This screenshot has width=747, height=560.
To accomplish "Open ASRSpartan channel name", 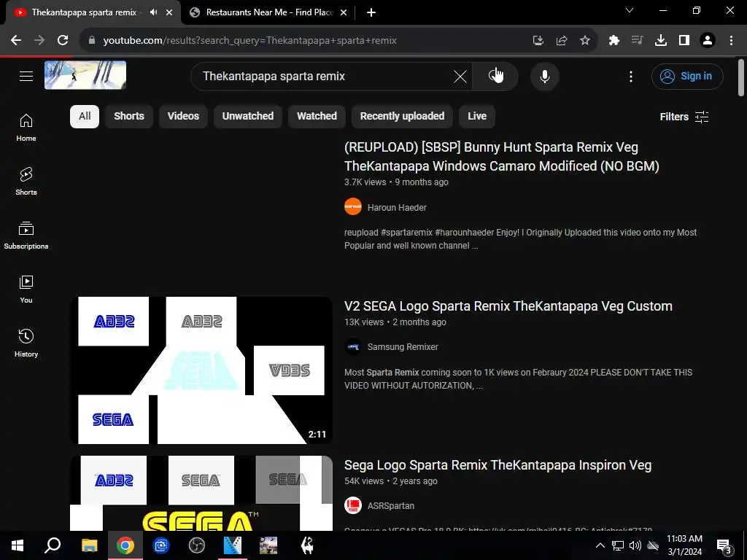I will click(391, 506).
